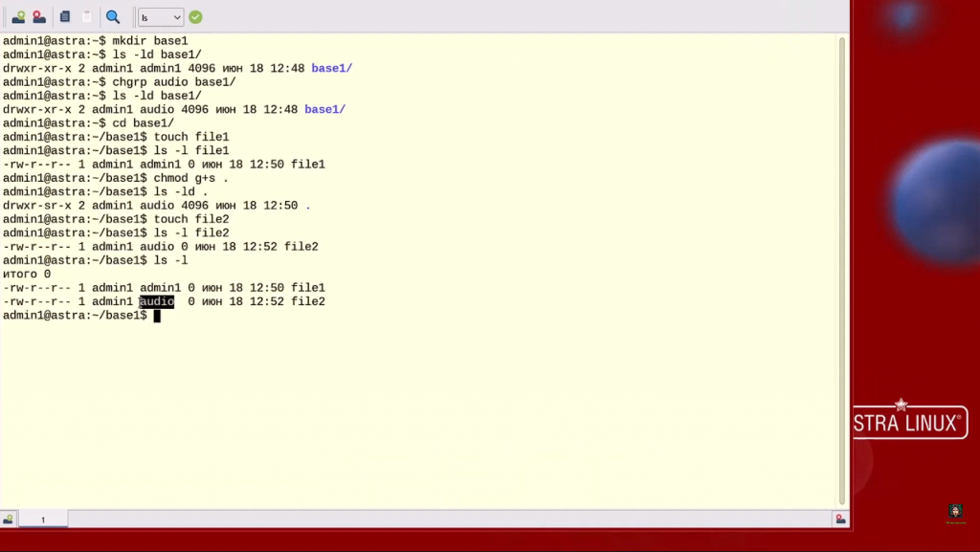Viewport: 980px width, 552px height.
Task: Click the highlighted 'audio' text on file2 line
Action: 156,301
